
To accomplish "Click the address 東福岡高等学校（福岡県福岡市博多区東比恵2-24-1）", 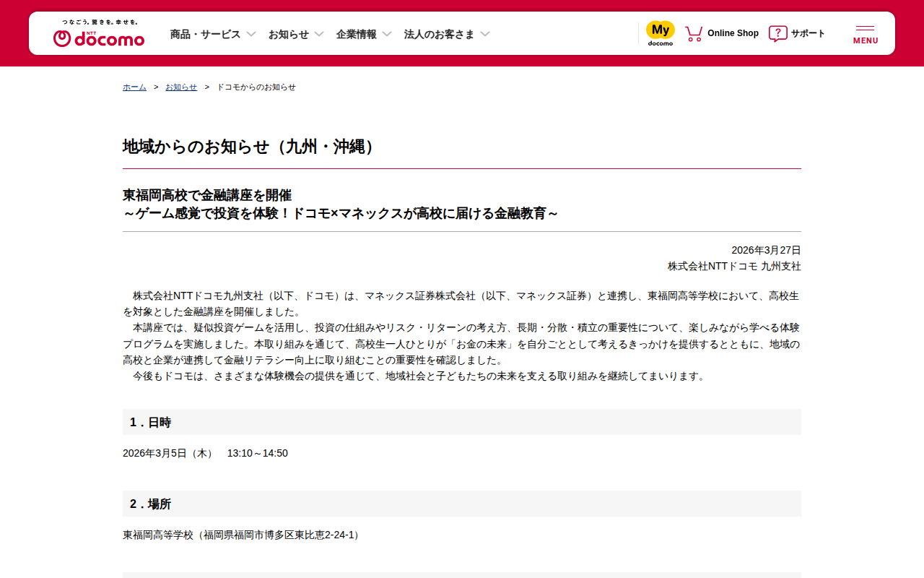I will click(241, 535).
